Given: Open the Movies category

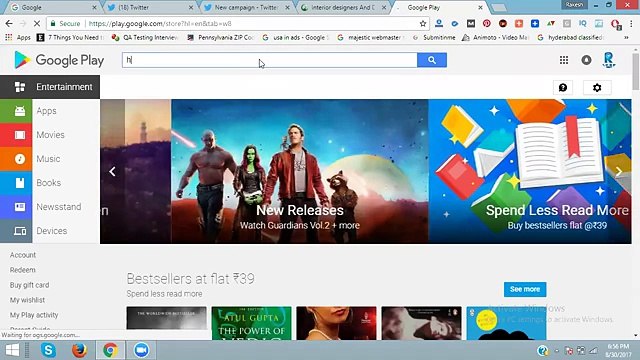Looking at the screenshot, I should click(x=50, y=135).
